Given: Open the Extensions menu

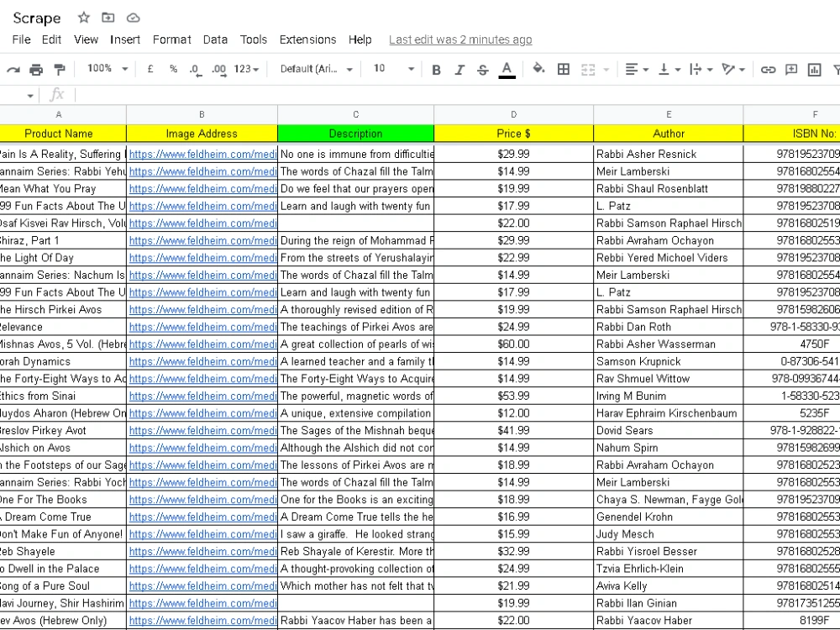Looking at the screenshot, I should point(307,39).
